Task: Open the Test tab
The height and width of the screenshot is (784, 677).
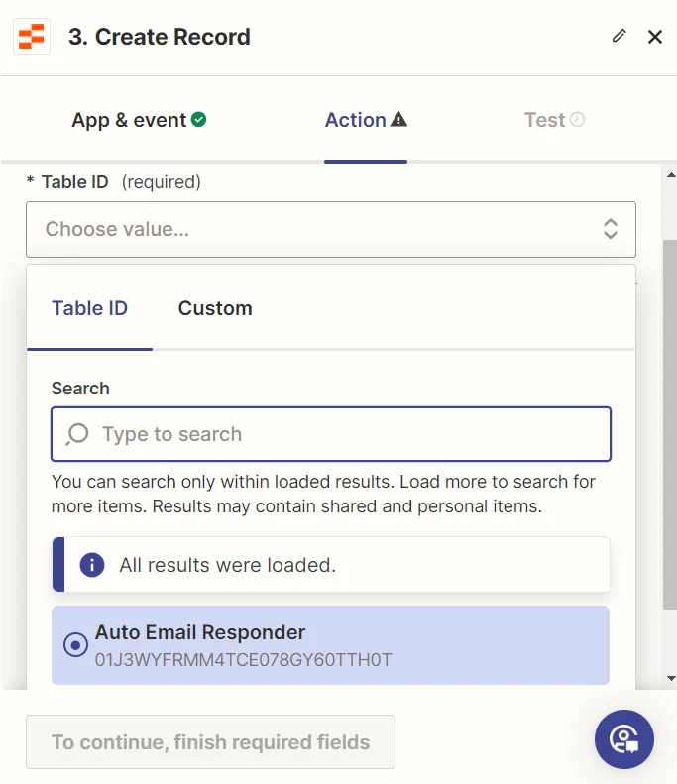Action: [x=544, y=120]
